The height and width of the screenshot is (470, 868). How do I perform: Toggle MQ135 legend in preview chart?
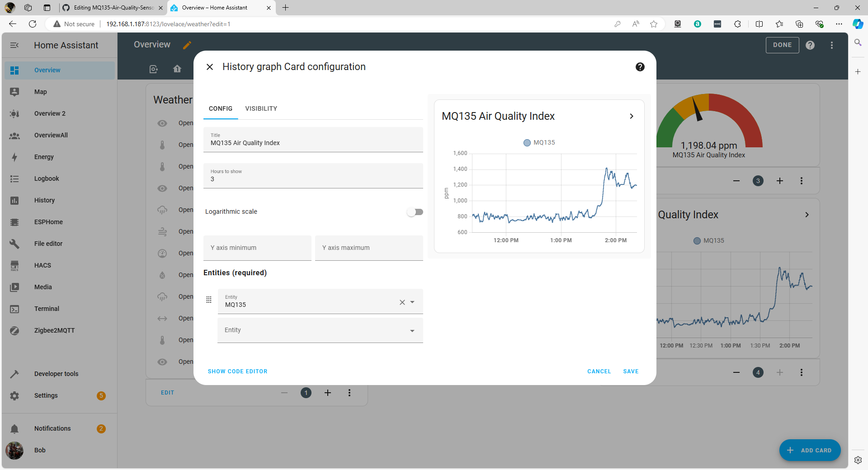(539, 142)
